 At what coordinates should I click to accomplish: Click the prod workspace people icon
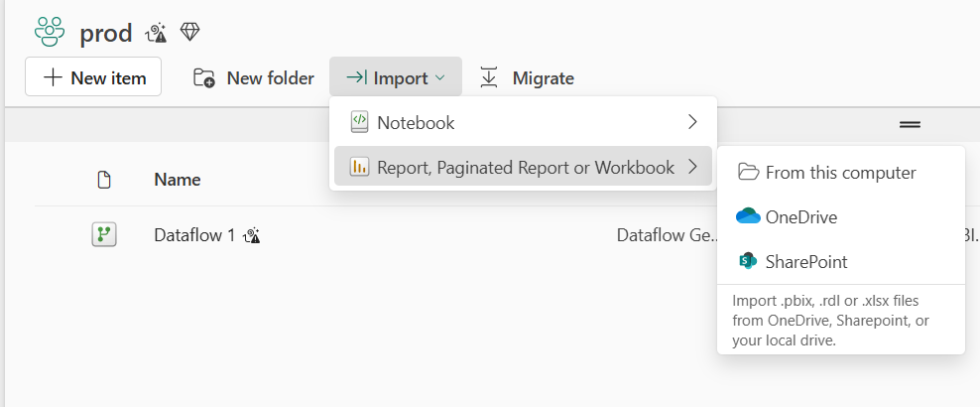click(x=49, y=32)
